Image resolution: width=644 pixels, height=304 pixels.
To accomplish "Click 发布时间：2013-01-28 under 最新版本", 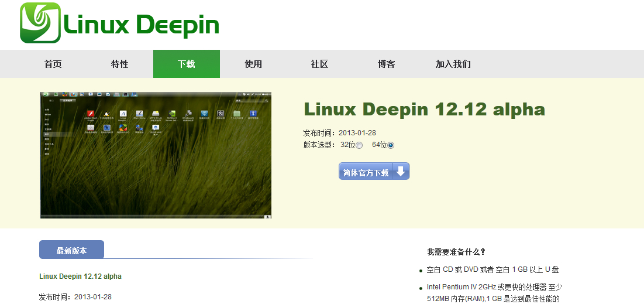I will [x=75, y=297].
